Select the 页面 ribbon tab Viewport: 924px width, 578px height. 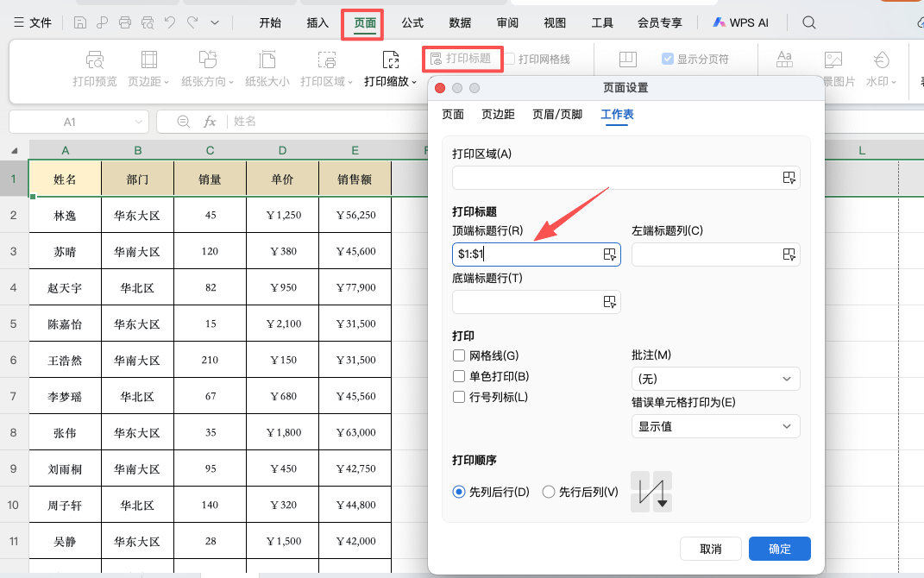pyautogui.click(x=365, y=22)
